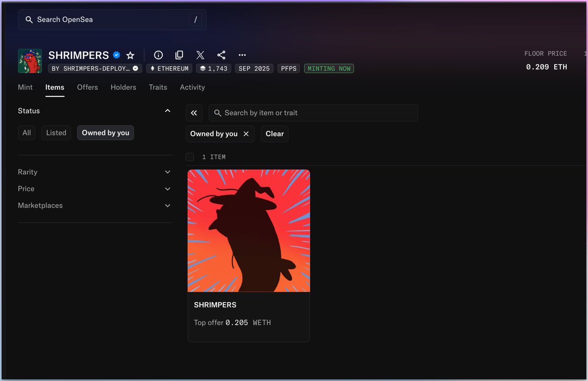Image resolution: width=588 pixels, height=381 pixels.
Task: Open the Traits tab
Action: click(158, 87)
